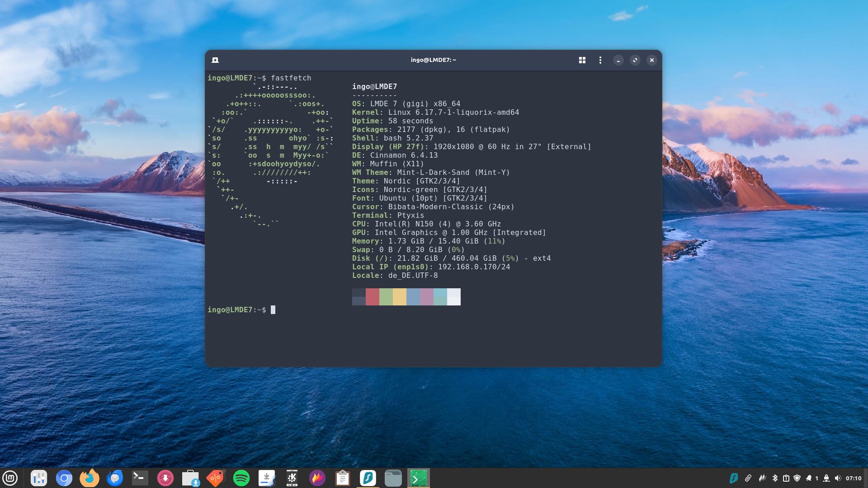This screenshot has width=868, height=488.
Task: Click the terminal prompt cursor line
Action: (x=273, y=310)
